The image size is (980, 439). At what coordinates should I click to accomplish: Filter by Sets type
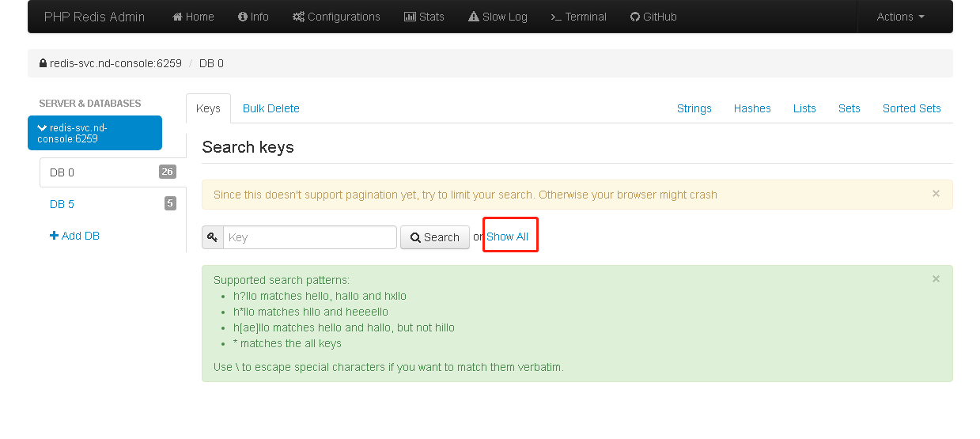(x=849, y=108)
